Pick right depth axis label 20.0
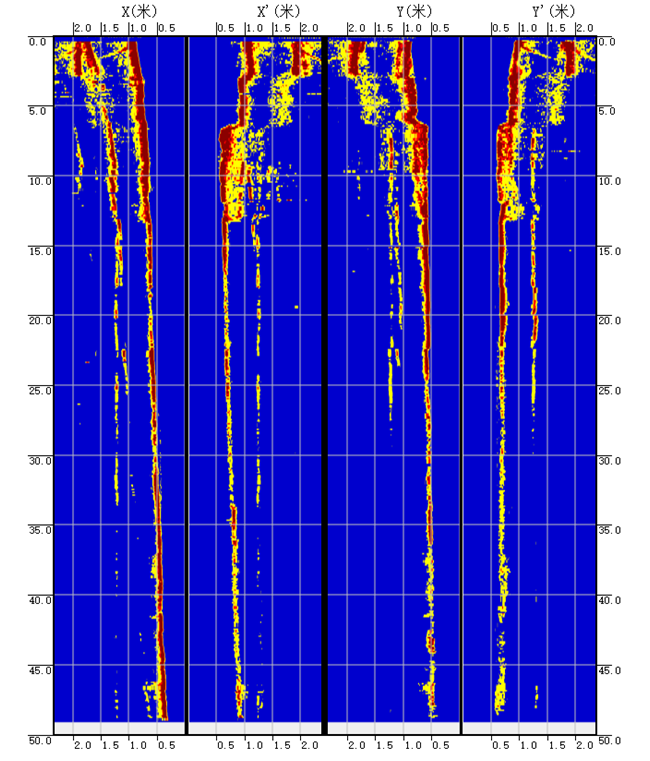Image resolution: width=650 pixels, height=761 pixels. (x=609, y=320)
